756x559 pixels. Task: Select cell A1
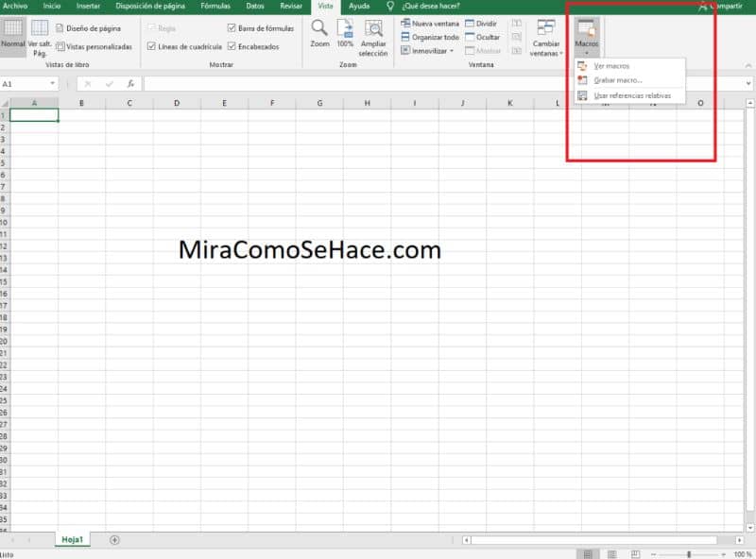[34, 115]
